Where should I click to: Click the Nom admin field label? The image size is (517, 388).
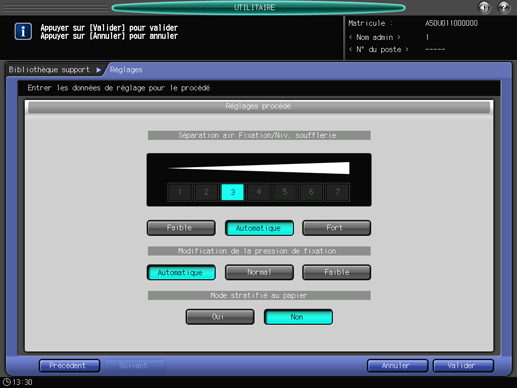pyautogui.click(x=375, y=37)
